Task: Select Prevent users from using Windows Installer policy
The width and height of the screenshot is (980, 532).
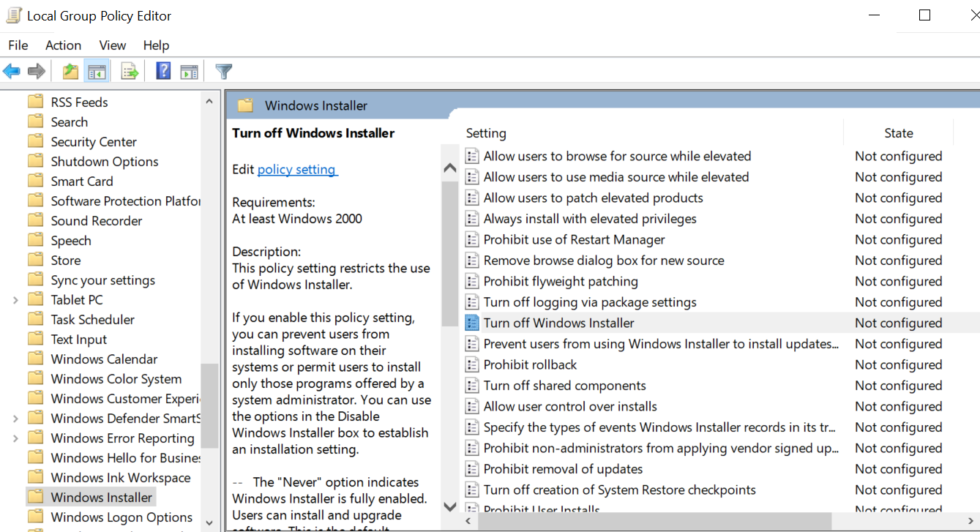Action: (x=662, y=344)
